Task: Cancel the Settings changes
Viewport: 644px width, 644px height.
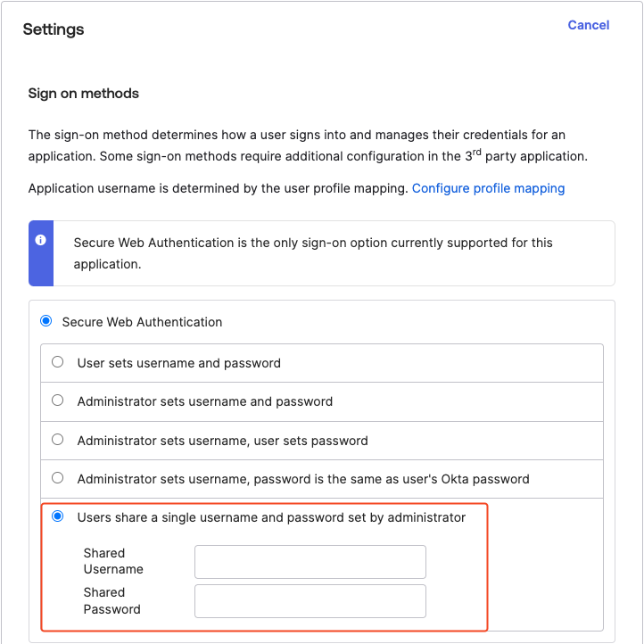Action: [x=588, y=25]
